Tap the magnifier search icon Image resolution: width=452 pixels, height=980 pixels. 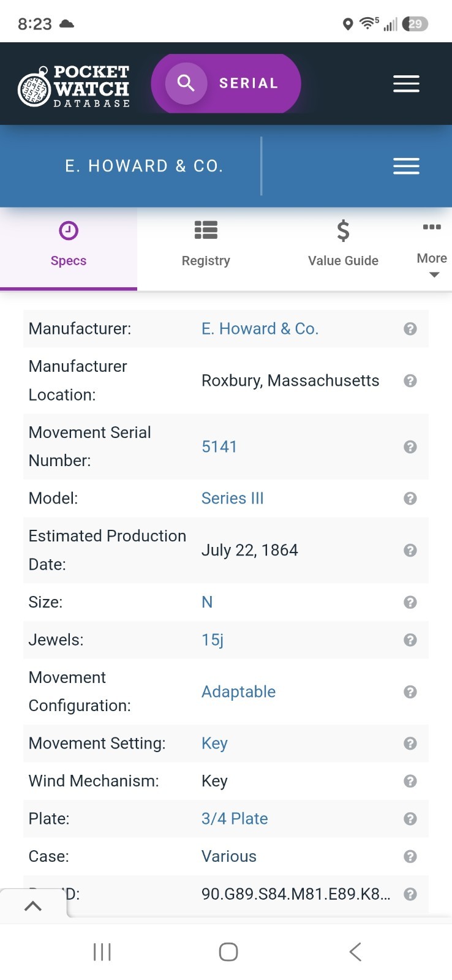(186, 83)
